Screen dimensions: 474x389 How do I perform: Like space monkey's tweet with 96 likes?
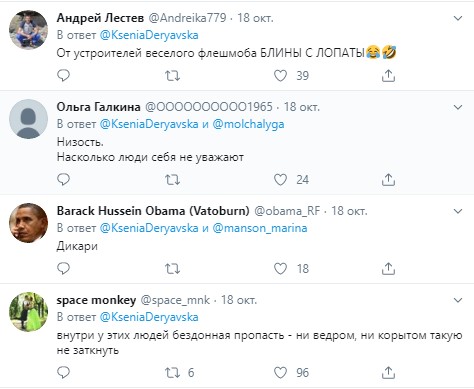pyautogui.click(x=280, y=372)
